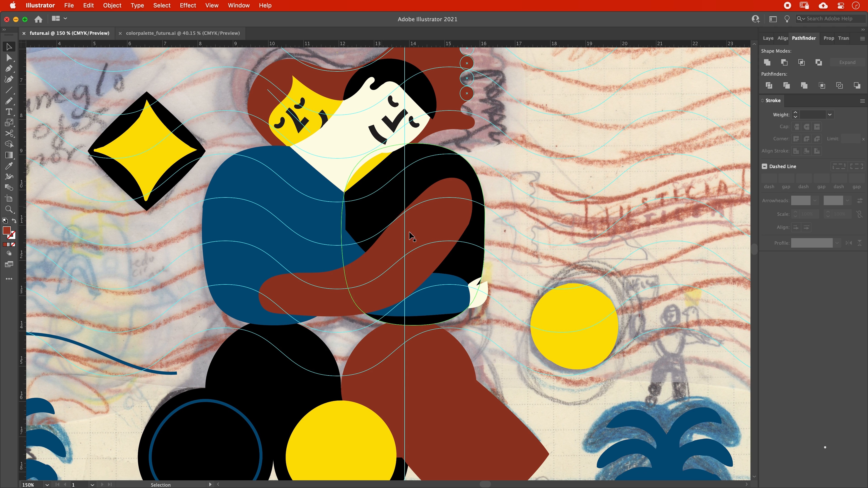Select the Scissors tool
The width and height of the screenshot is (868, 488).
[x=9, y=133]
